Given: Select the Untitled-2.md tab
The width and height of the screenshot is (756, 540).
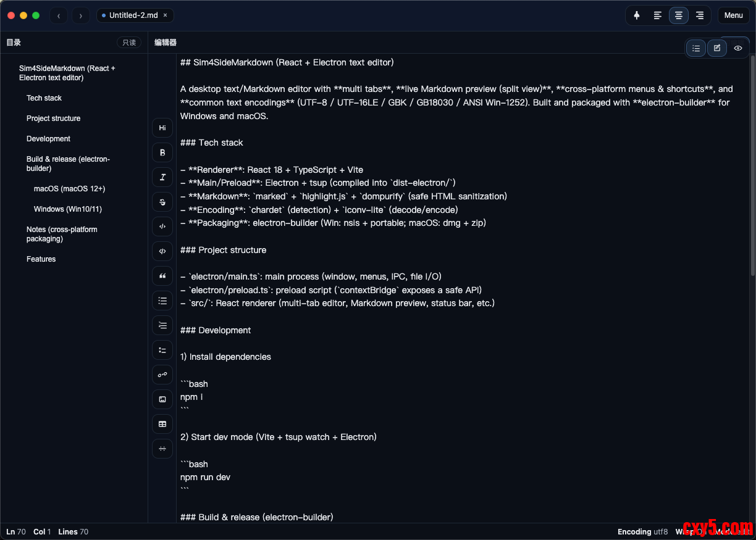Looking at the screenshot, I should click(132, 15).
